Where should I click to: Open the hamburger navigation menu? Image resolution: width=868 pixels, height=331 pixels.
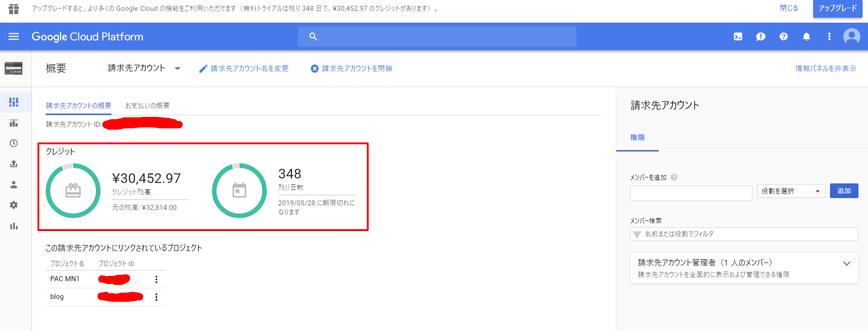coord(14,37)
